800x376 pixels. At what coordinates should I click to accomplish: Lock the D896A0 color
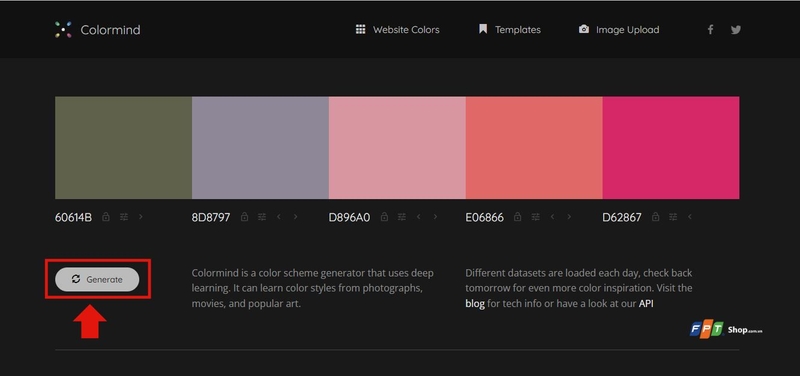pos(384,217)
